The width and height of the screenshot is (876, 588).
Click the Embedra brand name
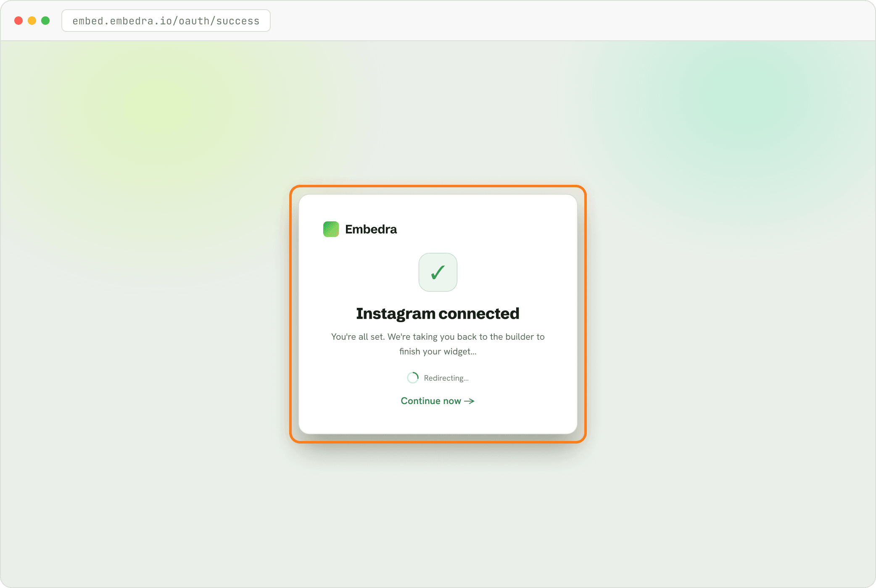tap(371, 229)
